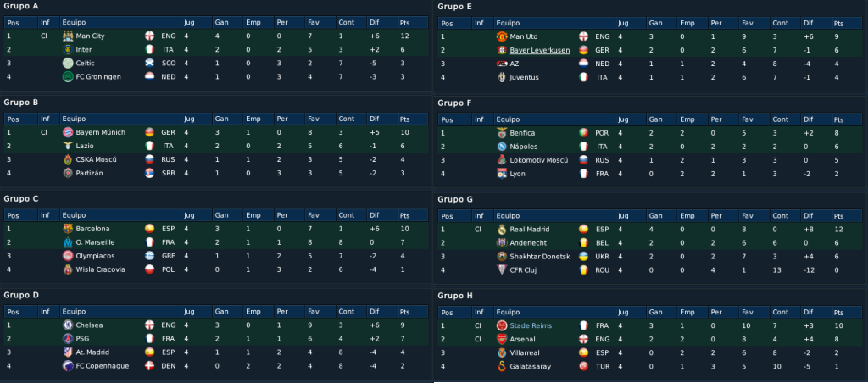The height and width of the screenshot is (383, 868).
Task: Select the PSG team name
Action: click(x=82, y=339)
